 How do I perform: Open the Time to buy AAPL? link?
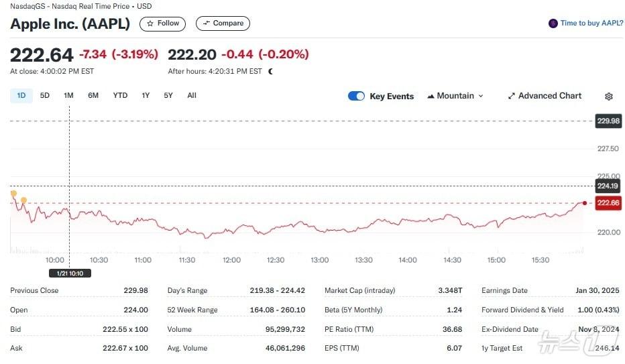click(591, 23)
